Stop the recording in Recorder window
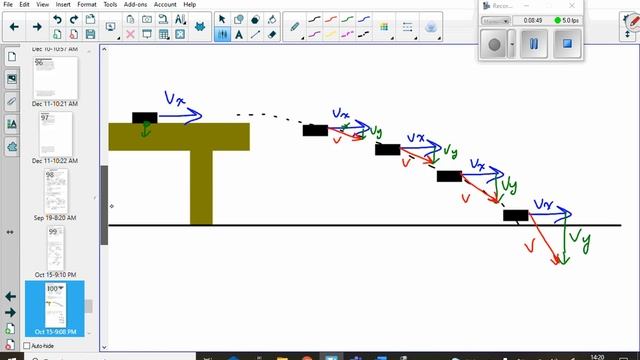 (567, 44)
